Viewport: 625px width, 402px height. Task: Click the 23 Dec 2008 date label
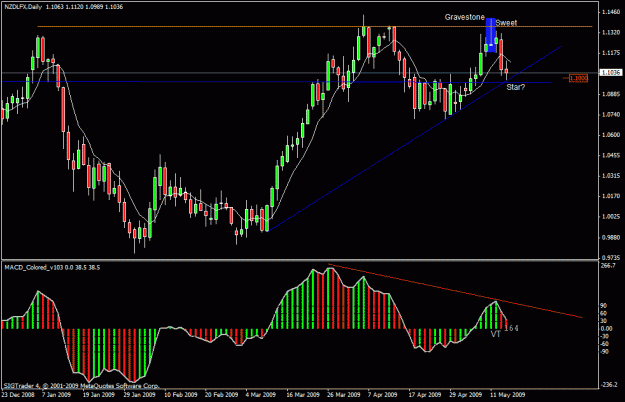(x=18, y=395)
